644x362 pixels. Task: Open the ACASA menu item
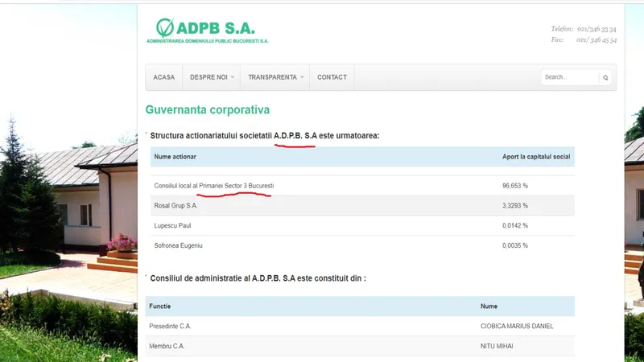coord(164,77)
